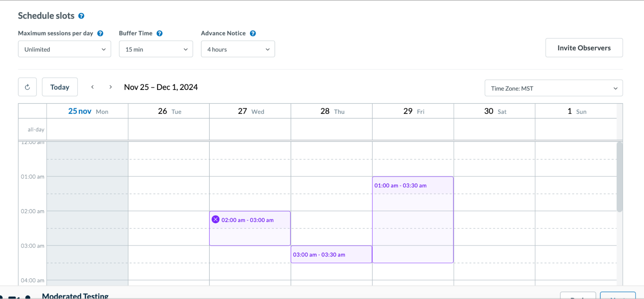
Task: Navigate to the next week
Action: pyautogui.click(x=111, y=87)
